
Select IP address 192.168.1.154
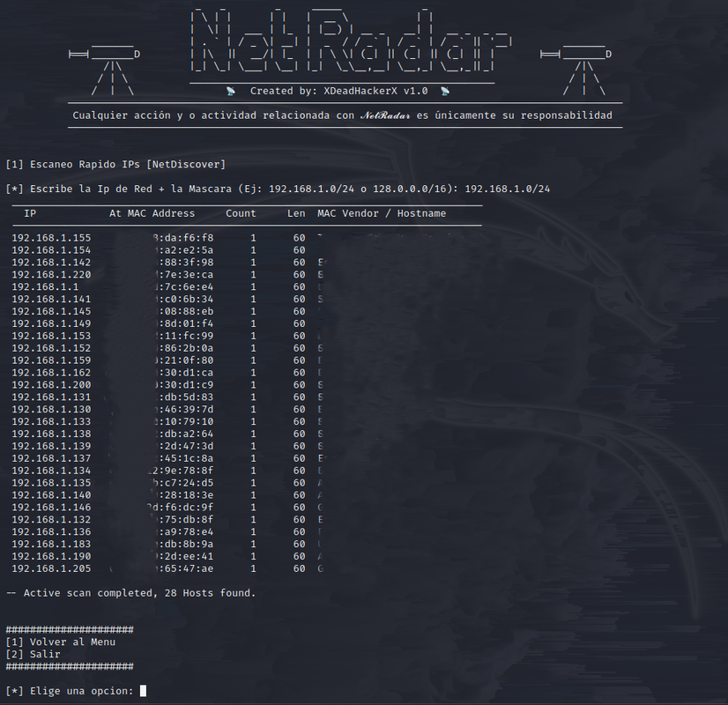pyautogui.click(x=51, y=250)
